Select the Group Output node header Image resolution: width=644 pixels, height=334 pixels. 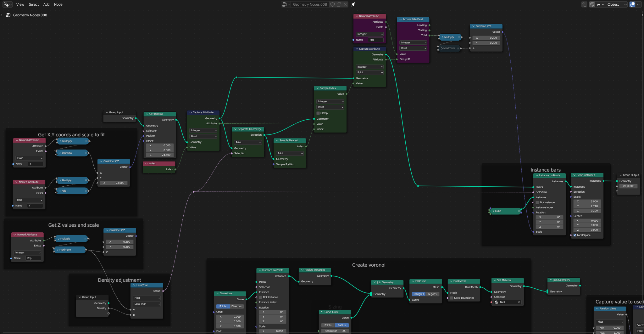pos(628,175)
